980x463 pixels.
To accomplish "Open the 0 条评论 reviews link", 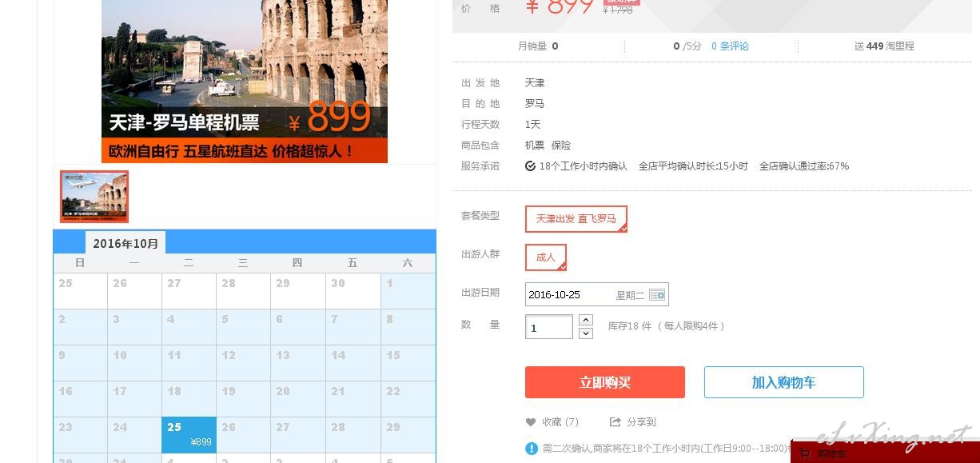I will pos(730,46).
